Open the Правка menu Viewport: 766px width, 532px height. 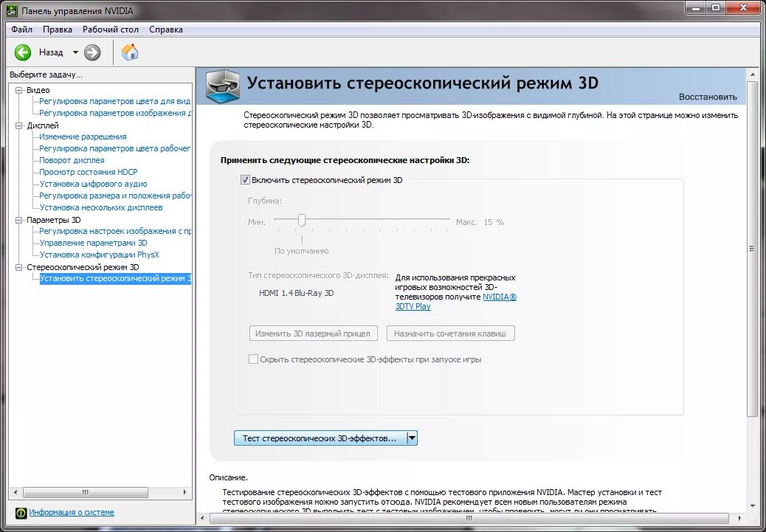point(57,30)
